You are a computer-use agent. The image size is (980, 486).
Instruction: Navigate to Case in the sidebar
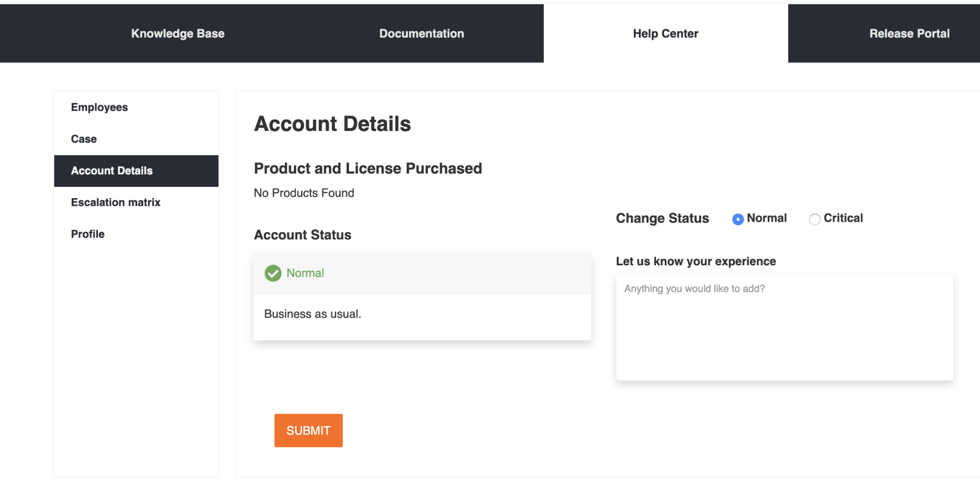[84, 139]
